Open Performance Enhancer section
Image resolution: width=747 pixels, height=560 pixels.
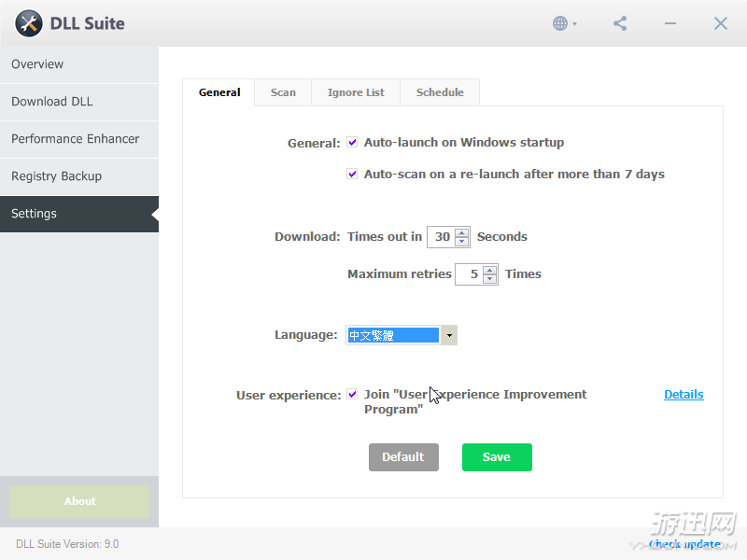(79, 139)
